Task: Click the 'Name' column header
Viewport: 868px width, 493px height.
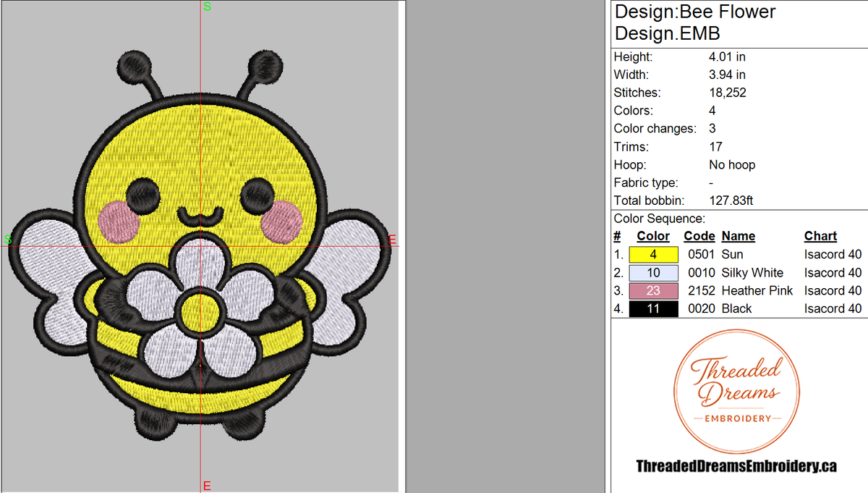Action: pyautogui.click(x=739, y=236)
